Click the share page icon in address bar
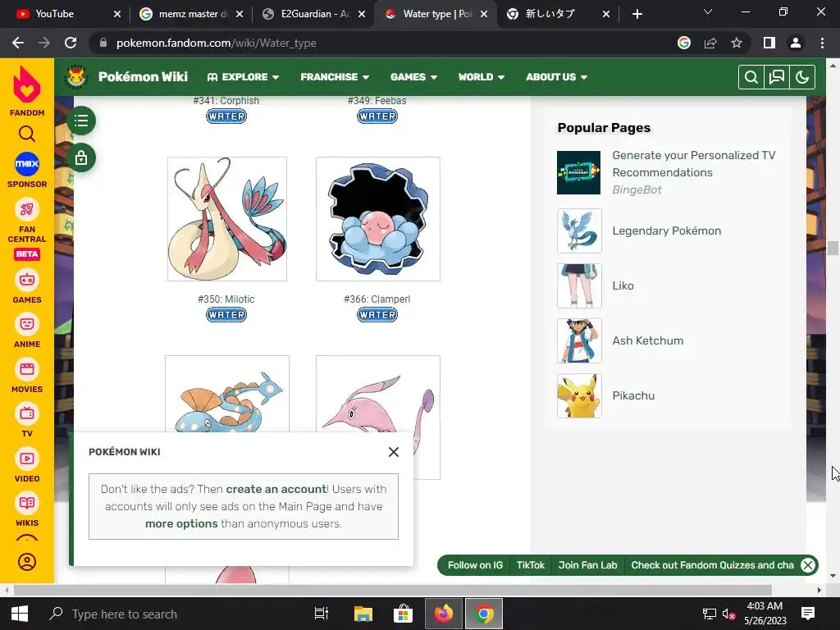The height and width of the screenshot is (630, 840). point(710,43)
